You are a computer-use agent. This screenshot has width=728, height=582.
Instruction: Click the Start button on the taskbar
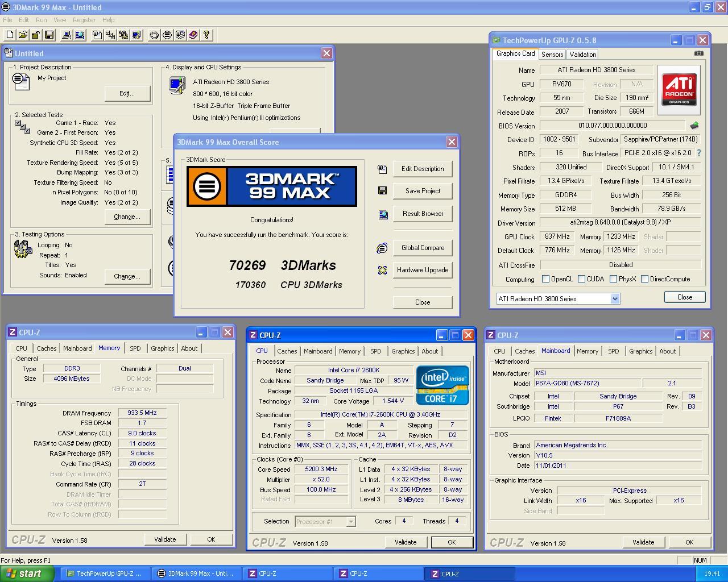click(x=27, y=573)
